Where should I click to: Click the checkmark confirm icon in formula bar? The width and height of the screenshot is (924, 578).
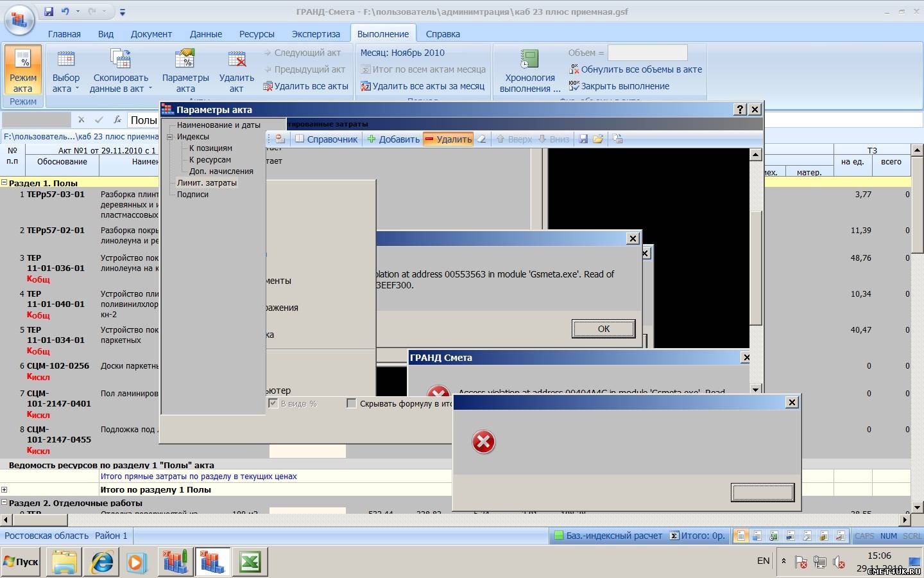(x=99, y=120)
